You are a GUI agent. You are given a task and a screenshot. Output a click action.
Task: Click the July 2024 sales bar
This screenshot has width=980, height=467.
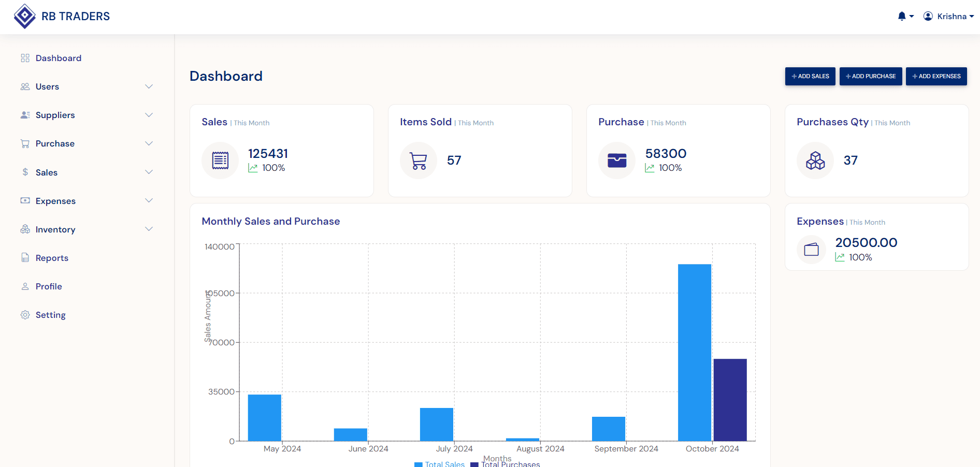[437, 425]
